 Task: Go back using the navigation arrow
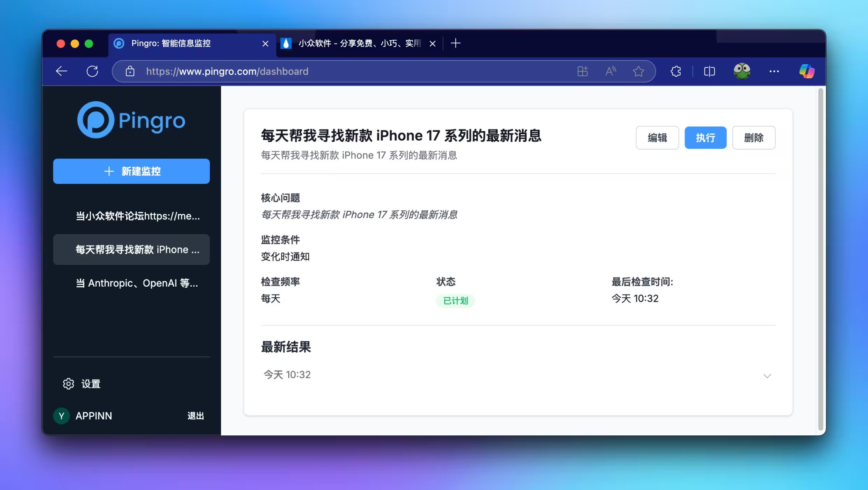pyautogui.click(x=61, y=71)
